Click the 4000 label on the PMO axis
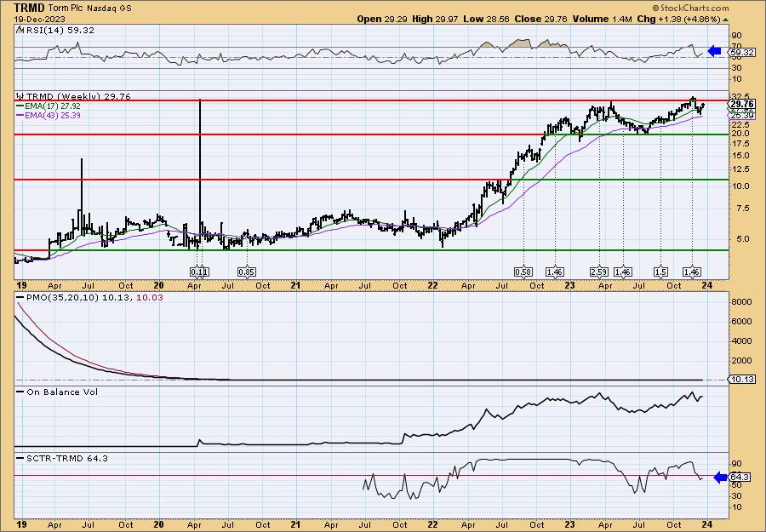Screen dimensions: 766x532 [x=741, y=341]
